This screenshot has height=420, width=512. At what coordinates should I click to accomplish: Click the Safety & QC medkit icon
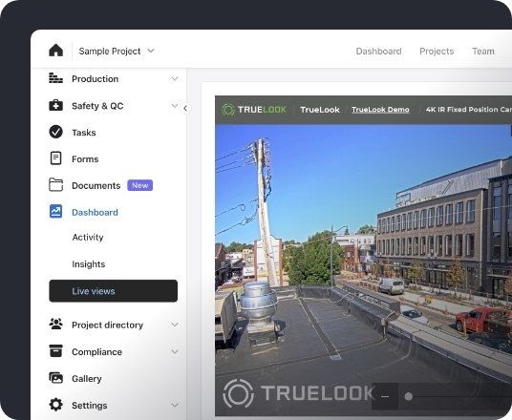pos(55,105)
